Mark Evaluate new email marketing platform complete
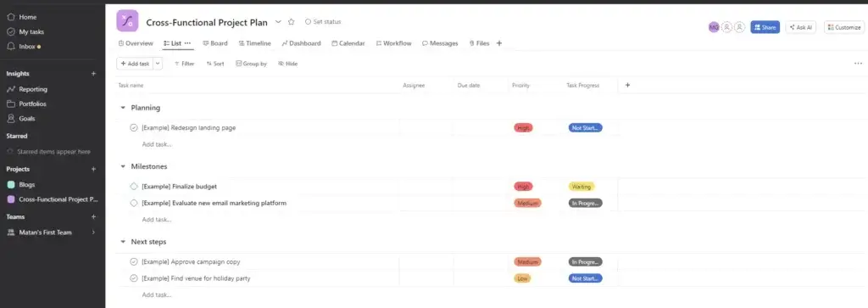Screen dimensions: 868x308 [x=133, y=204]
